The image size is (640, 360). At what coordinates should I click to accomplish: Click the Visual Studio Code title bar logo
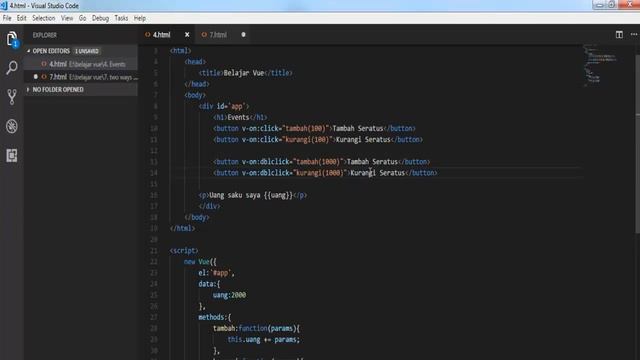(4, 5)
